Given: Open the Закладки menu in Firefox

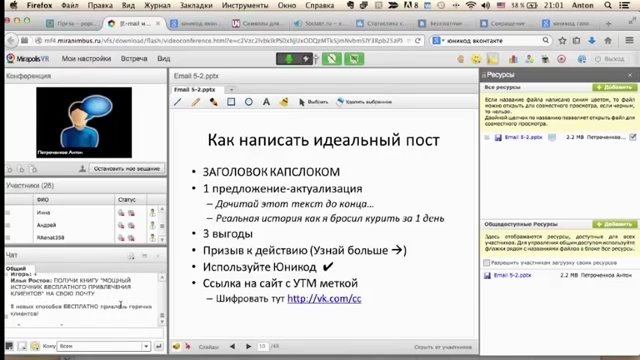Looking at the screenshot, I should [x=196, y=5].
